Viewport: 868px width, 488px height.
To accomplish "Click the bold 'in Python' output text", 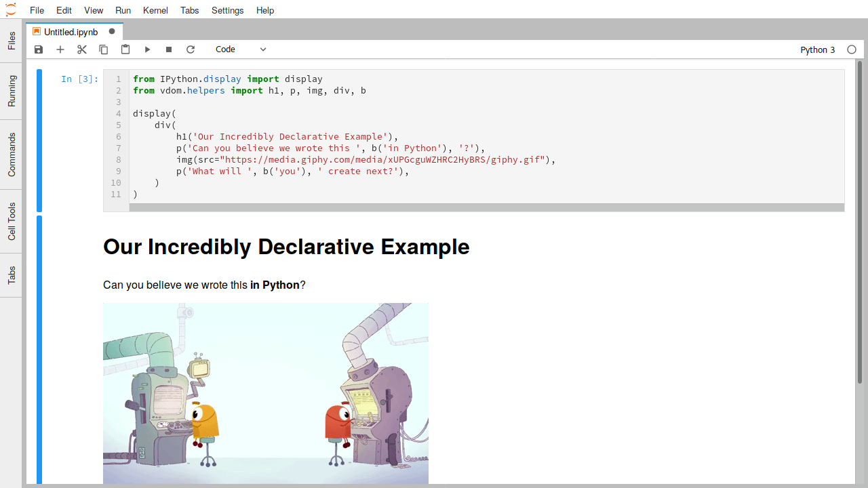I will pos(275,285).
